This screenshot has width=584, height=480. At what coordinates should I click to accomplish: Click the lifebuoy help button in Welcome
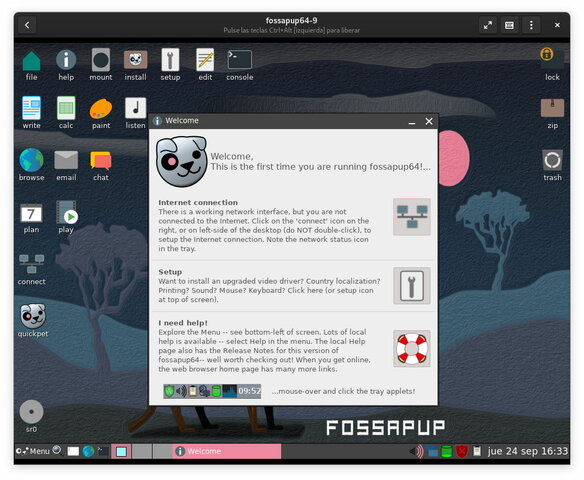pyautogui.click(x=412, y=349)
